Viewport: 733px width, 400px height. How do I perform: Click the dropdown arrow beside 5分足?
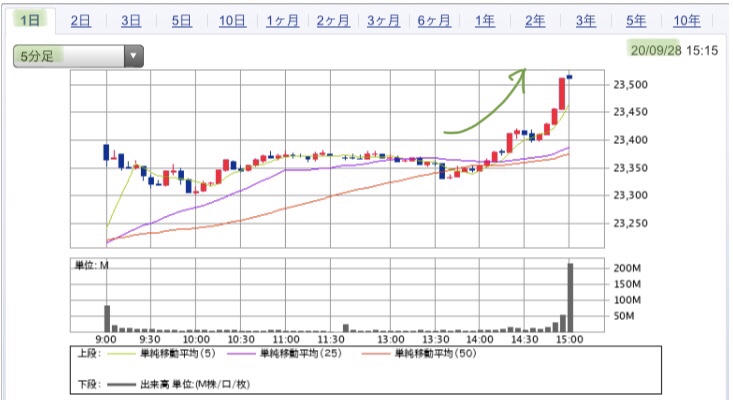coord(134,56)
